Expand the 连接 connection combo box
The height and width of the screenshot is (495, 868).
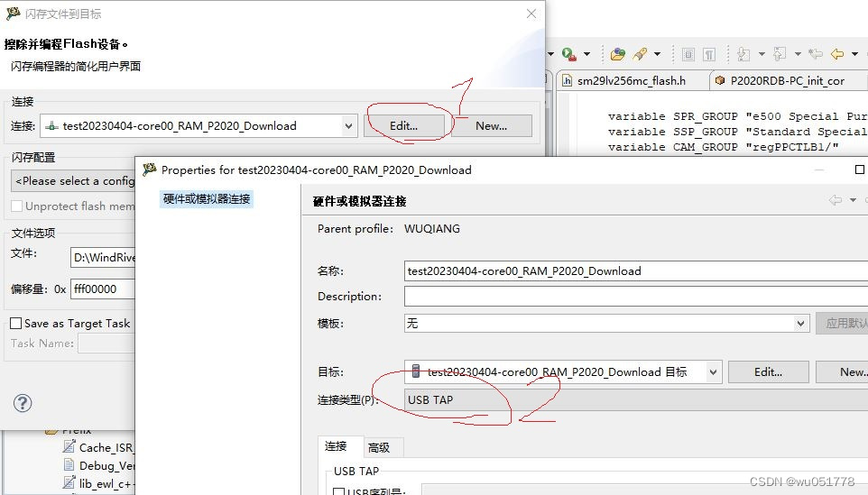(x=349, y=126)
